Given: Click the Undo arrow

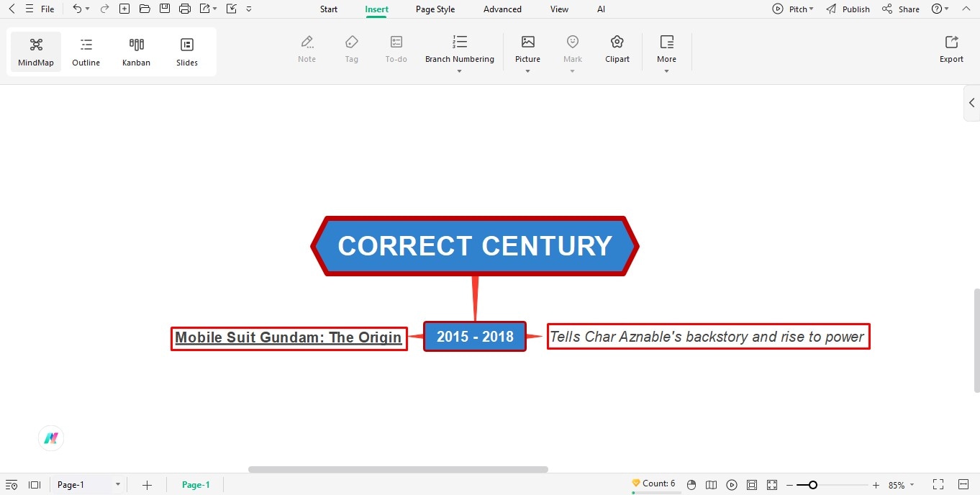Looking at the screenshot, I should point(77,9).
